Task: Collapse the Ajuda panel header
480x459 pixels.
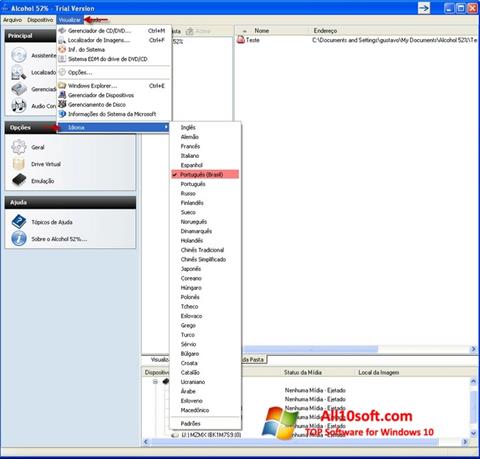Action: tap(70, 202)
